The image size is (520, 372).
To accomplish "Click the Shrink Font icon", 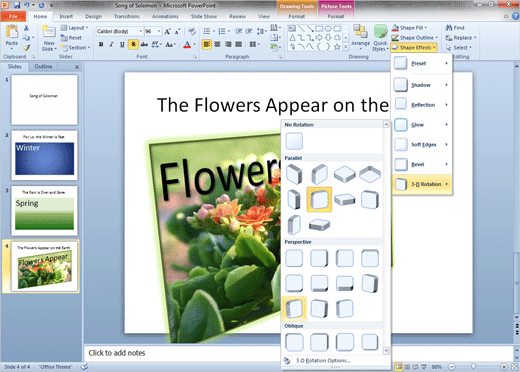I will (x=177, y=31).
